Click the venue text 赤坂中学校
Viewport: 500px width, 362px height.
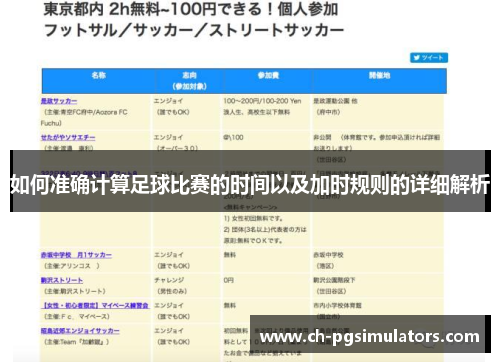point(328,255)
